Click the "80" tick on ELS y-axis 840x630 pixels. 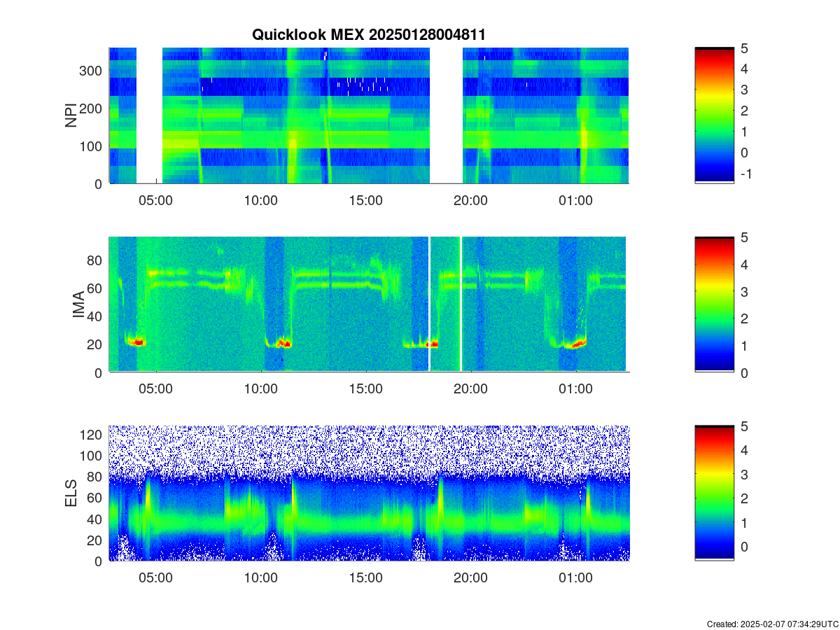pyautogui.click(x=96, y=477)
